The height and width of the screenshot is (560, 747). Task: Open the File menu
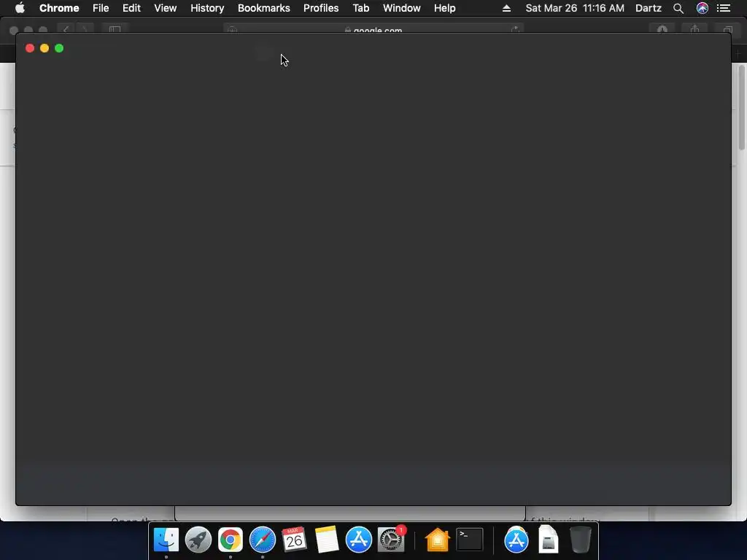click(101, 8)
